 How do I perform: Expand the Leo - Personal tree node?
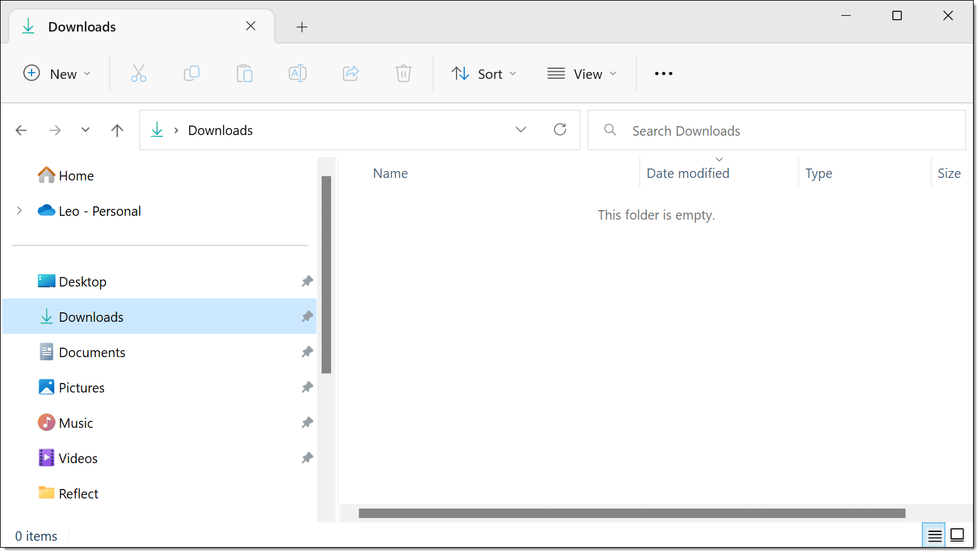(20, 211)
